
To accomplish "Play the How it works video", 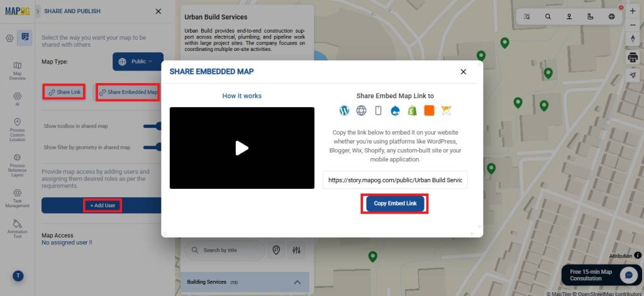I will point(242,148).
